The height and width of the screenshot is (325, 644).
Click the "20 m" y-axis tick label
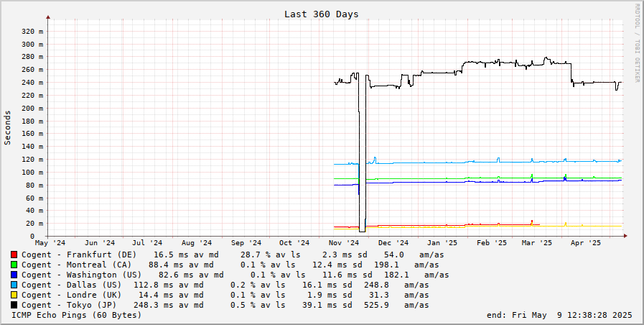(35, 224)
